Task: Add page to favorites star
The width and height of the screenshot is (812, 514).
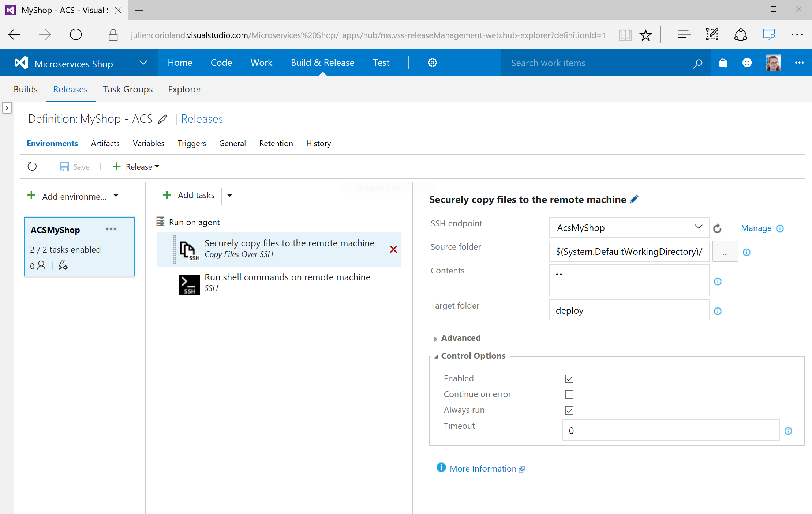Action: pyautogui.click(x=646, y=35)
